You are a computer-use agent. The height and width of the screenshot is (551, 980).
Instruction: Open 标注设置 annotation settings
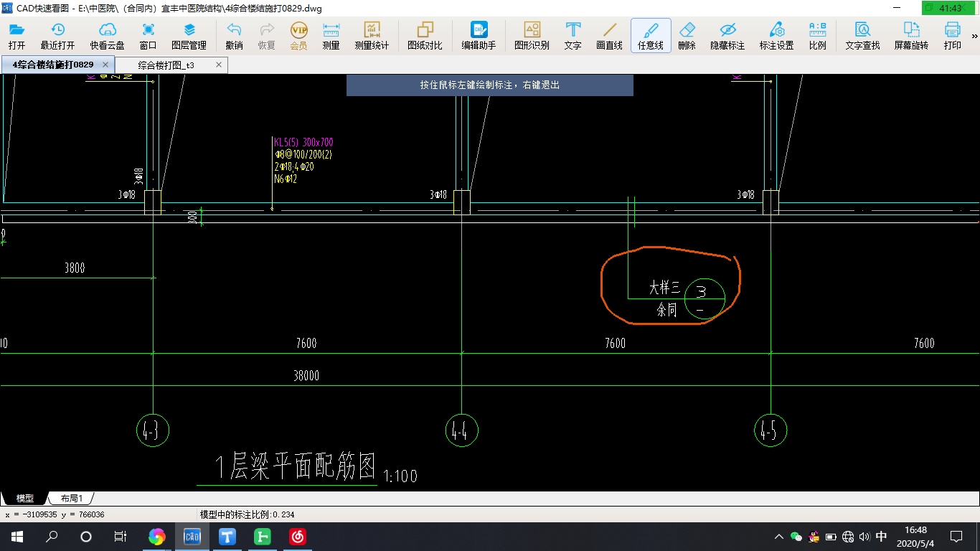coord(776,36)
